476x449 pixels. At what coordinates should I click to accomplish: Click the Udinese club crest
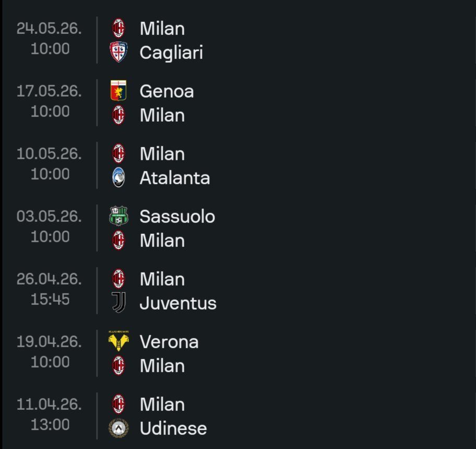tap(118, 428)
